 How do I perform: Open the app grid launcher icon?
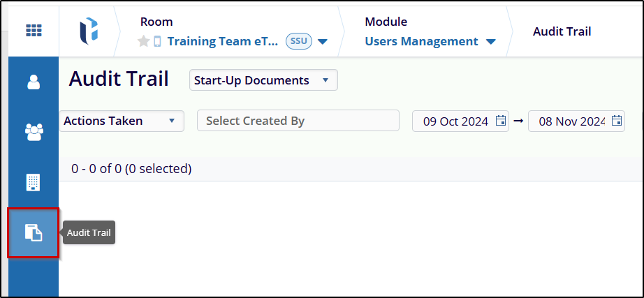tap(34, 31)
